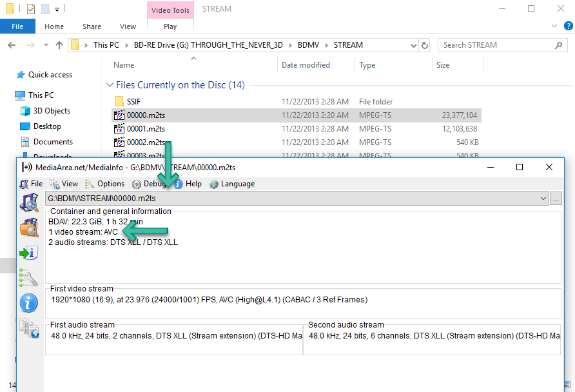Click the This PC monitor icon
The width and height of the screenshot is (575, 392).
point(20,95)
